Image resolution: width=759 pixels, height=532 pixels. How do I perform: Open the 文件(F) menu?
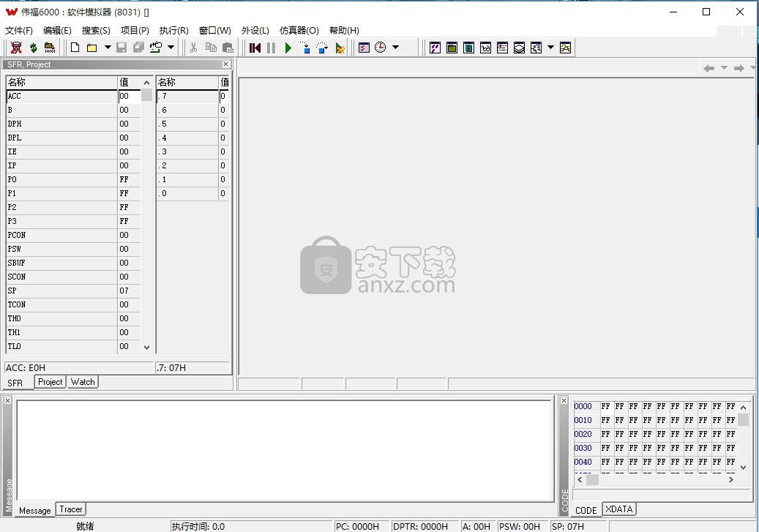[x=19, y=31]
